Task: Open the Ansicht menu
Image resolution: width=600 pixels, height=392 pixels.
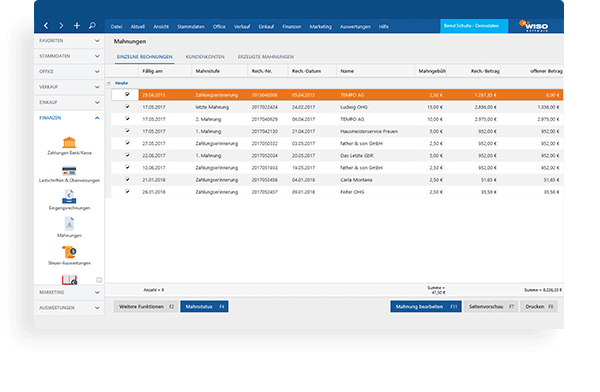Action: tap(161, 27)
